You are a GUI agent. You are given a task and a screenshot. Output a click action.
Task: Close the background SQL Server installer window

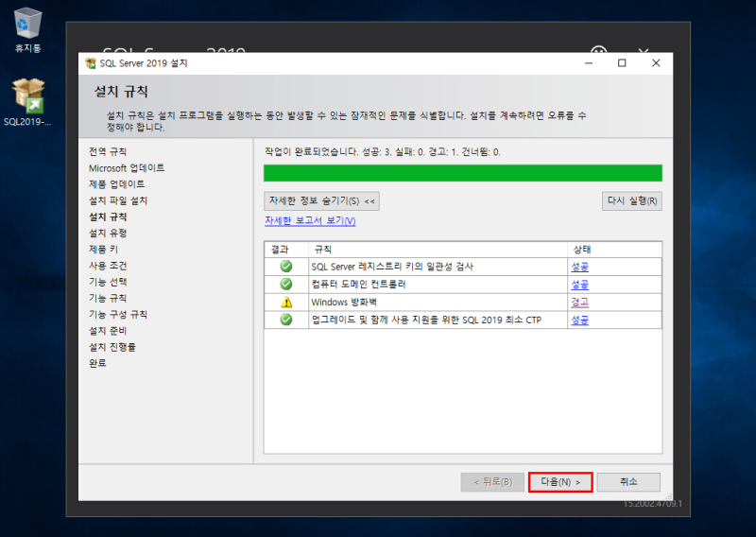click(644, 50)
